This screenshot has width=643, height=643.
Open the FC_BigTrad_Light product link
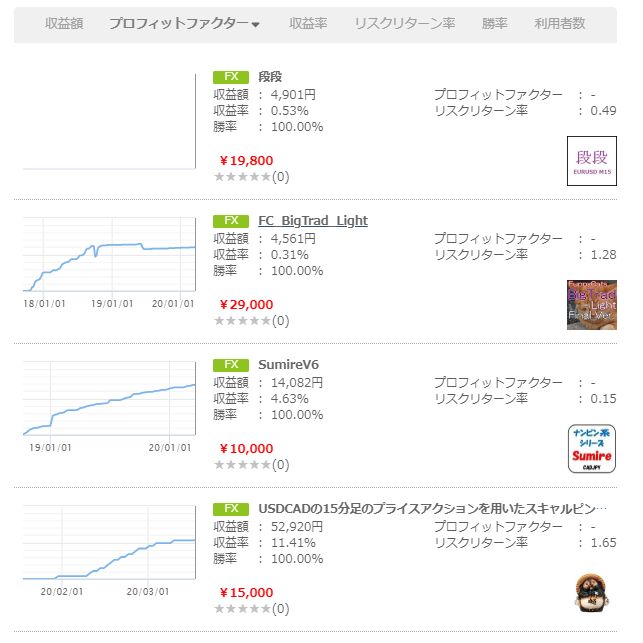313,221
